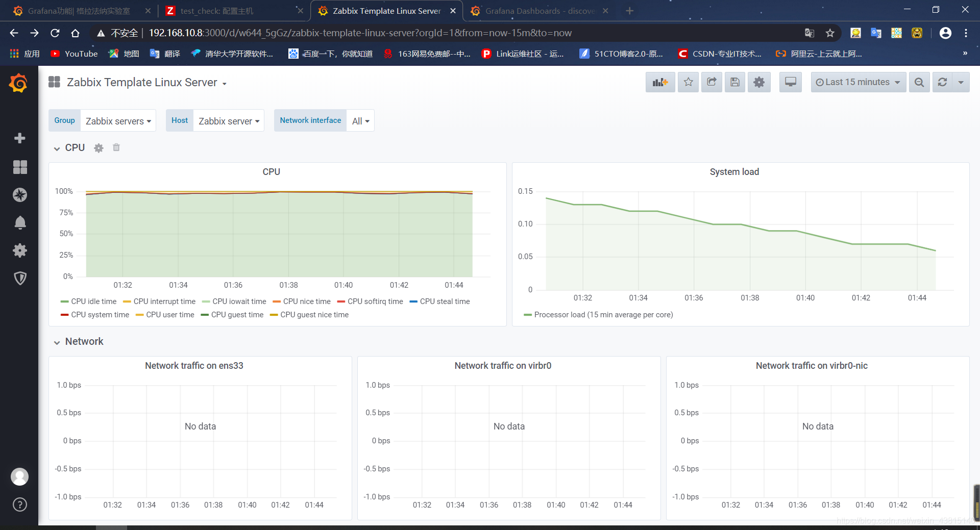Click the browser back arrow
The width and height of the screenshot is (980, 530).
[x=14, y=33]
